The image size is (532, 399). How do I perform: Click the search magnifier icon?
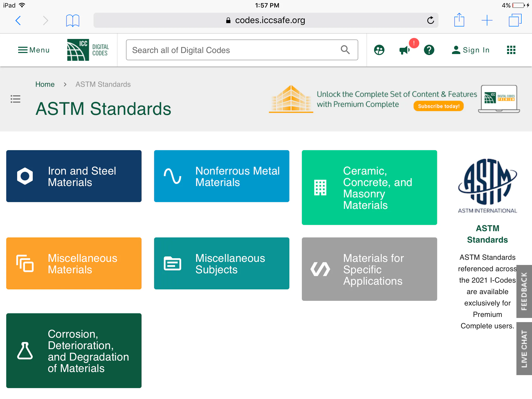click(x=345, y=50)
